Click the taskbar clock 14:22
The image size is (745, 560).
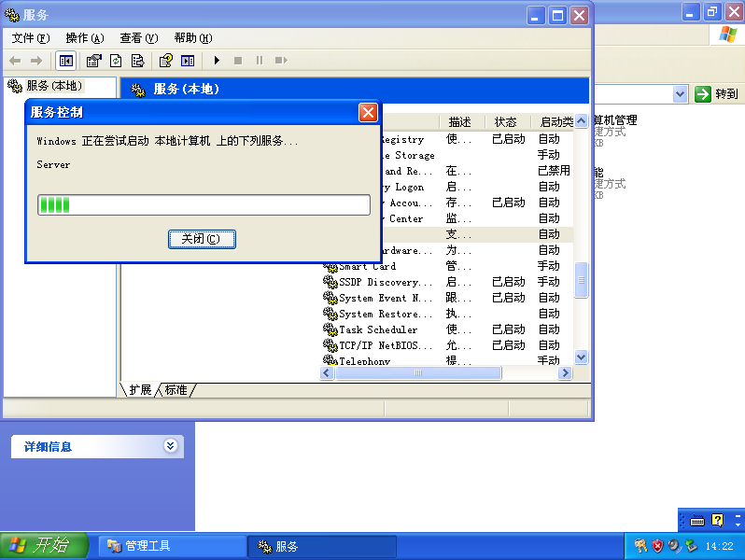pos(720,546)
